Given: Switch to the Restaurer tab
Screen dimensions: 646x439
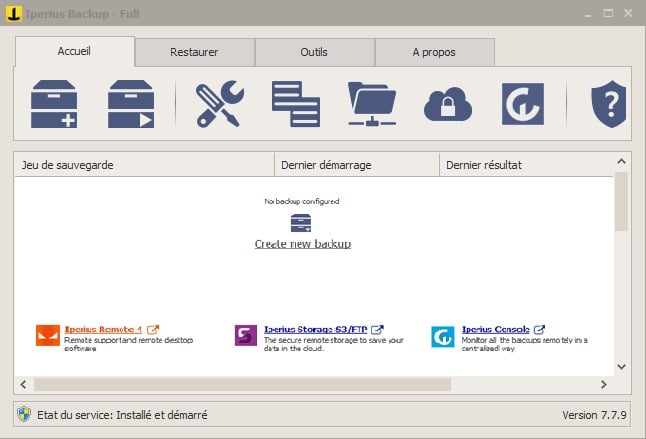Looking at the screenshot, I should [194, 52].
